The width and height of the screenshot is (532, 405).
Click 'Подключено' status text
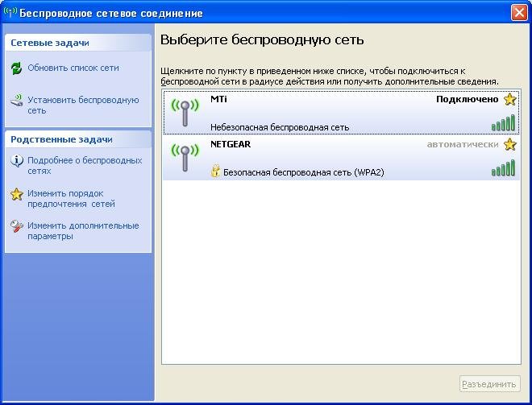[468, 99]
